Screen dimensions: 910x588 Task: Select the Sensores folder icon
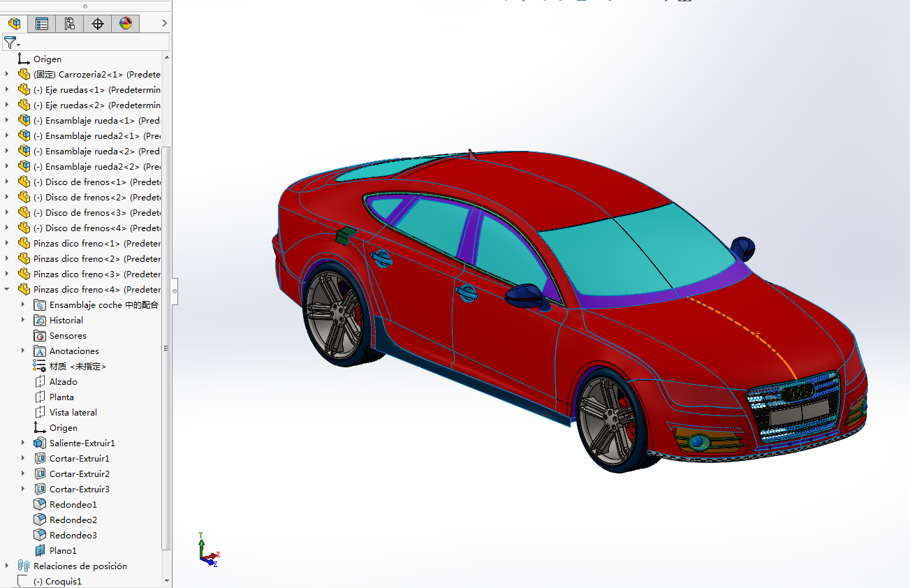pyautogui.click(x=40, y=336)
